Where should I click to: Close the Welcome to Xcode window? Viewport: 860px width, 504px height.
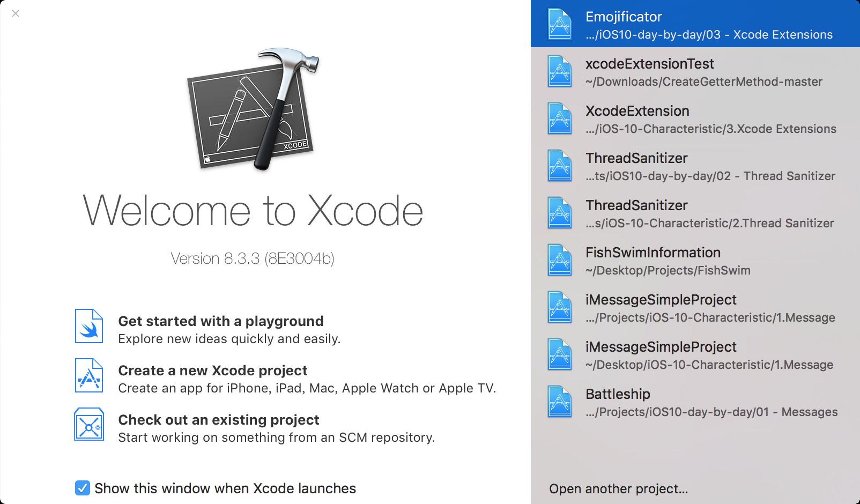16,13
